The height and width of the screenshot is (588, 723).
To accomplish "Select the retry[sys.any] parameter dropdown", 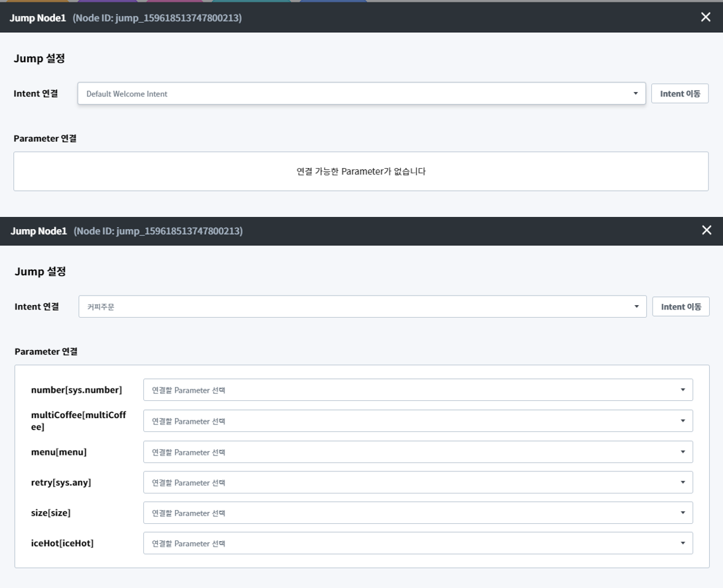I will pos(418,483).
